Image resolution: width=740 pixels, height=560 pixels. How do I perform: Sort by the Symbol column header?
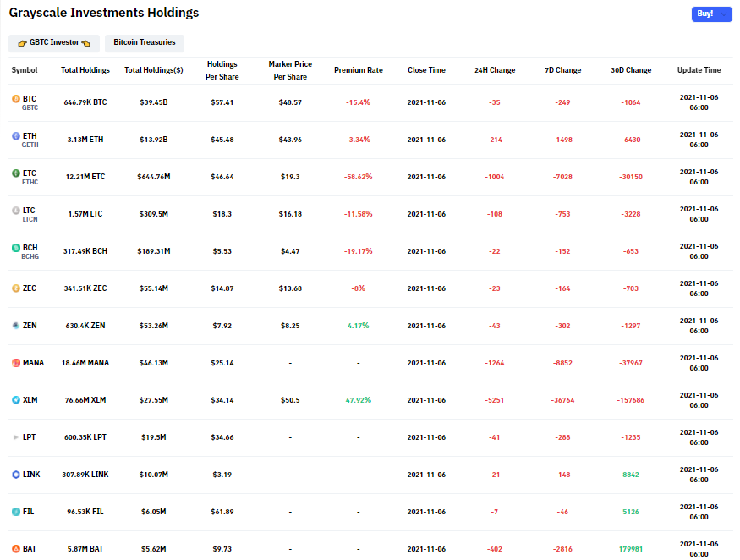[25, 70]
